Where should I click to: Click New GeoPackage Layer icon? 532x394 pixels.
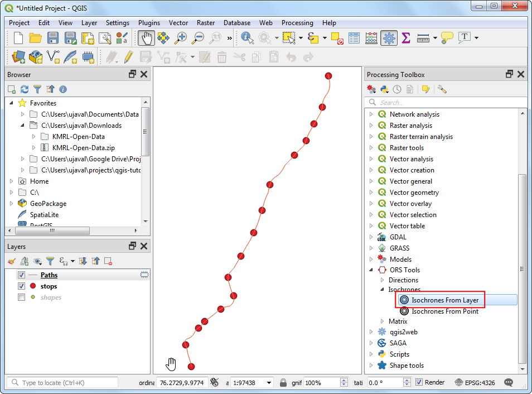click(x=36, y=57)
